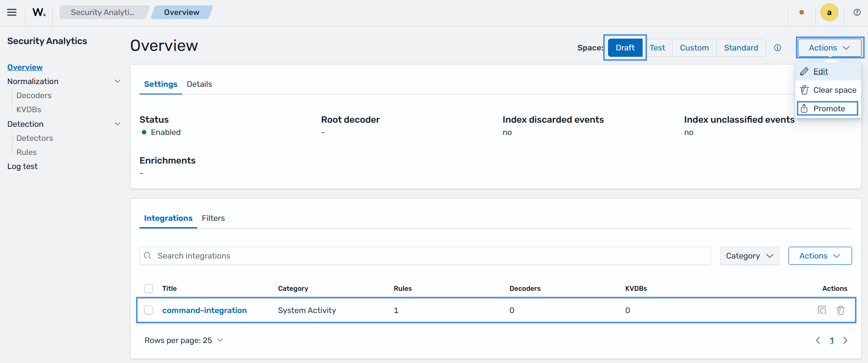Click the Index discarded events label

[553, 119]
